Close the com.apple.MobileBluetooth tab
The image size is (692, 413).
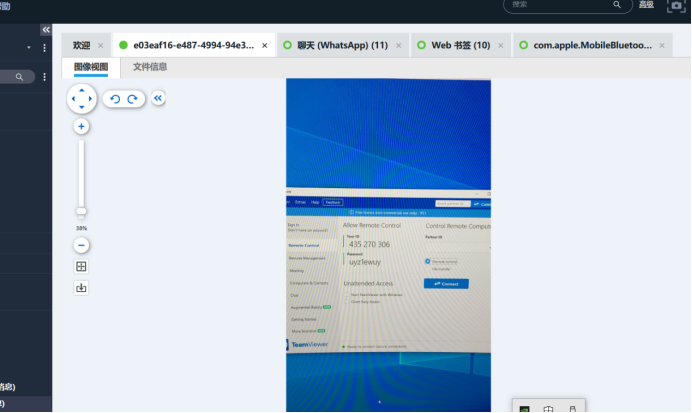pyautogui.click(x=662, y=45)
